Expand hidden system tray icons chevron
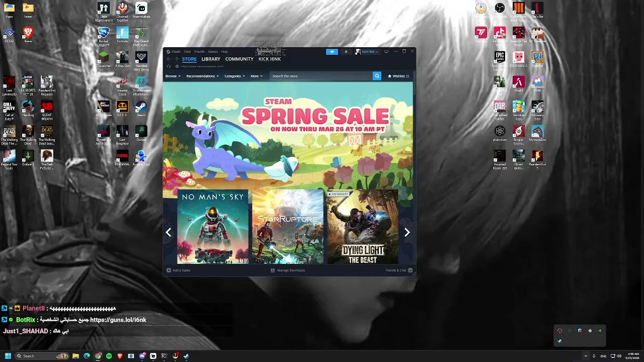644x362 pixels. (x=586, y=356)
